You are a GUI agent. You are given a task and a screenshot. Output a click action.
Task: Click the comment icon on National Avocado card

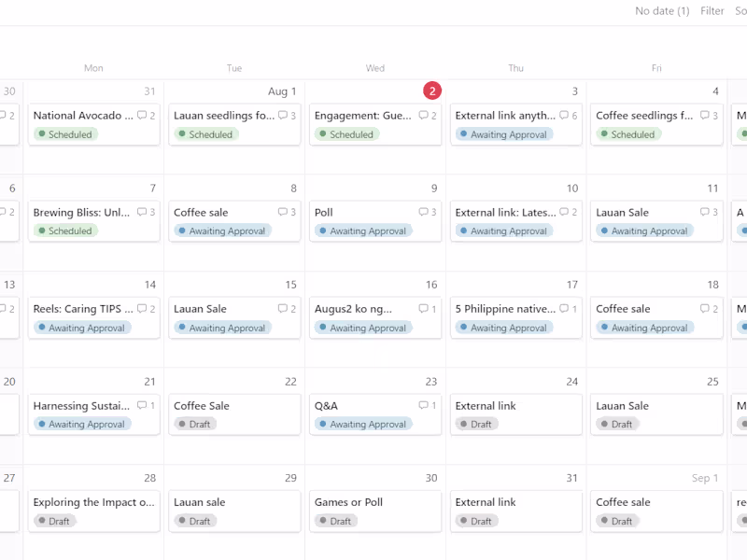click(142, 116)
